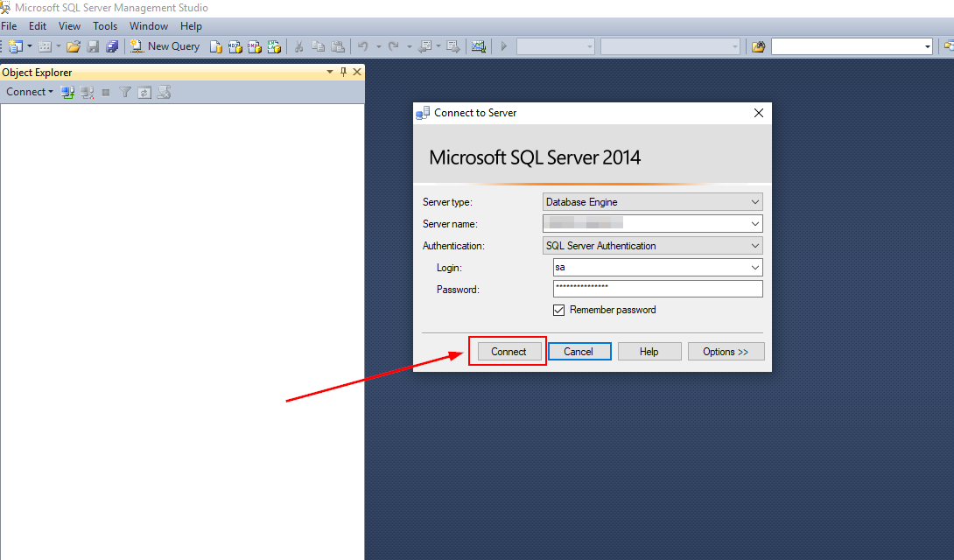Screen dimensions: 954x560
Task: Click the Stop icon in Object Explorer
Action: click(x=106, y=93)
